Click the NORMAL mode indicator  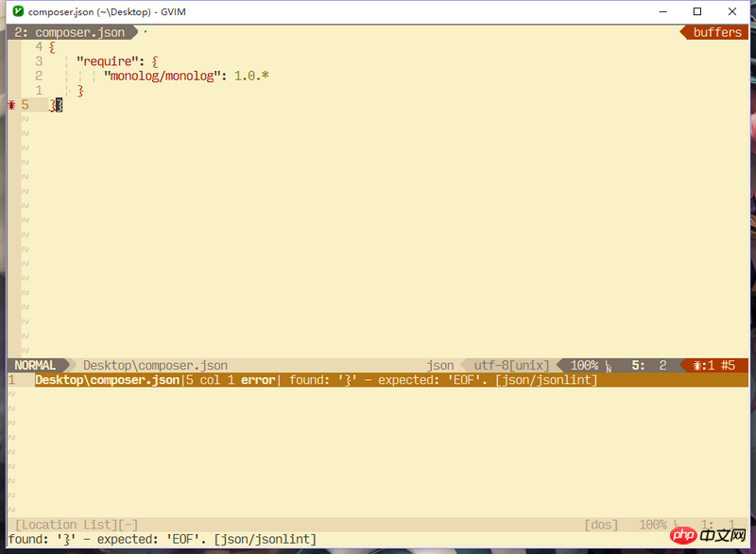pyautogui.click(x=35, y=366)
